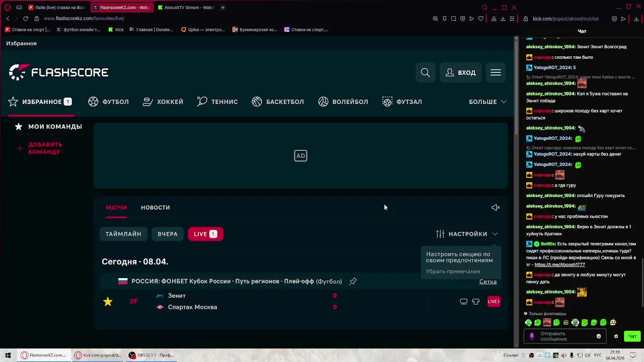Open the Windows notification center icon

point(632,355)
